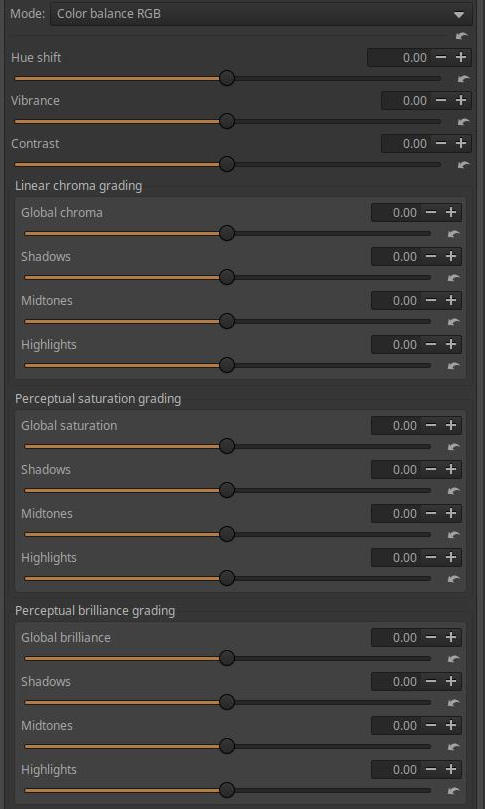Click the Linear chroma Shadows value field
The image size is (485, 809).
396,256
